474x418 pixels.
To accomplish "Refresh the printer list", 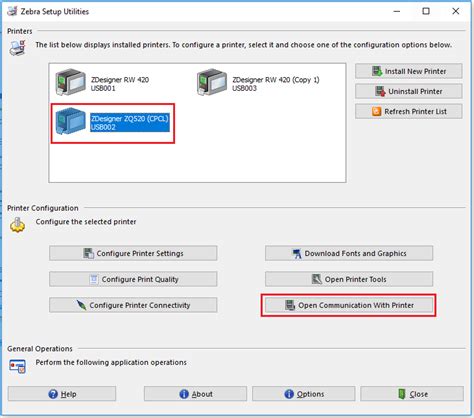I will point(409,111).
